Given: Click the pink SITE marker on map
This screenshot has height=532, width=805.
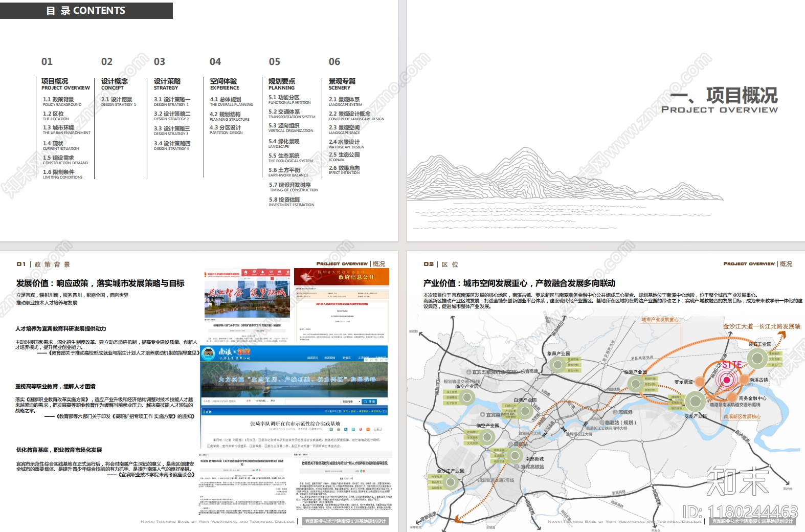Looking at the screenshot, I should click(x=726, y=379).
